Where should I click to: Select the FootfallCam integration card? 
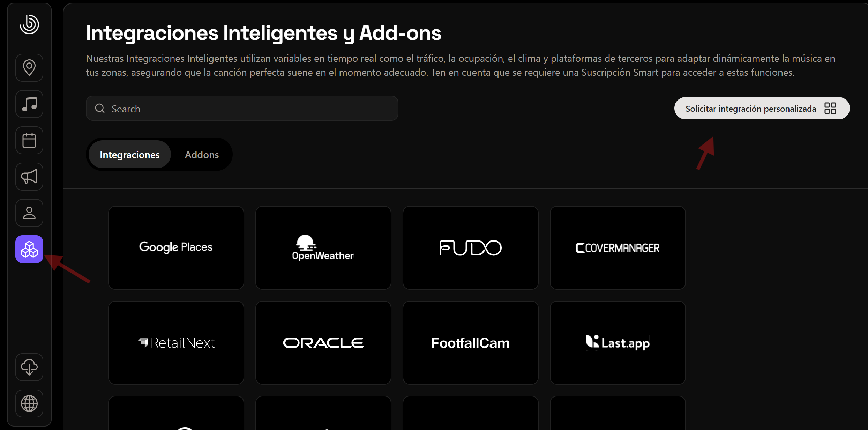tap(471, 343)
